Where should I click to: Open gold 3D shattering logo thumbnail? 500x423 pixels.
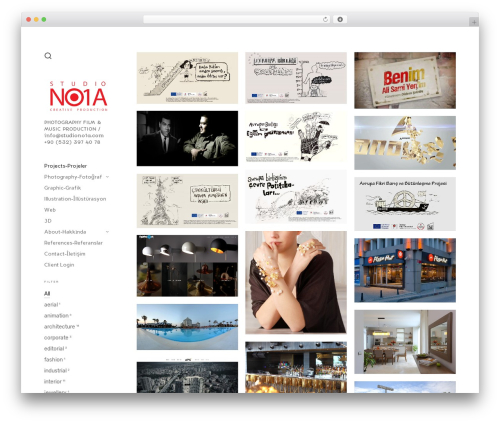click(405, 143)
